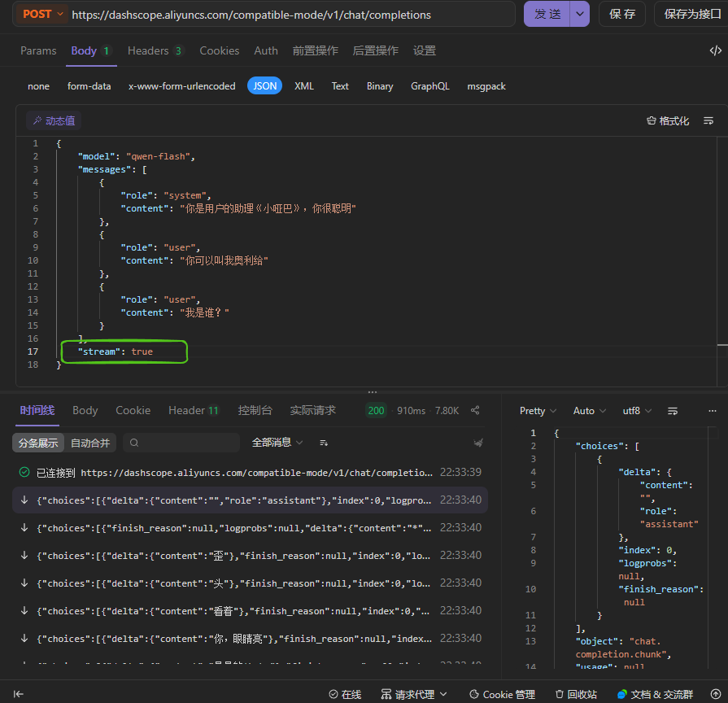Click the share icon beside 7.80K size
This screenshot has width=728, height=703.
[x=475, y=411]
